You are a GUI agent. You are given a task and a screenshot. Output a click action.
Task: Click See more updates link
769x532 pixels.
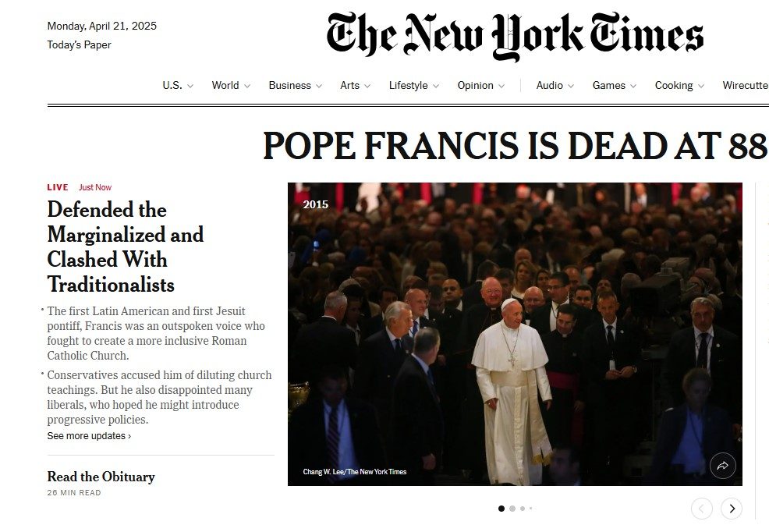click(89, 436)
